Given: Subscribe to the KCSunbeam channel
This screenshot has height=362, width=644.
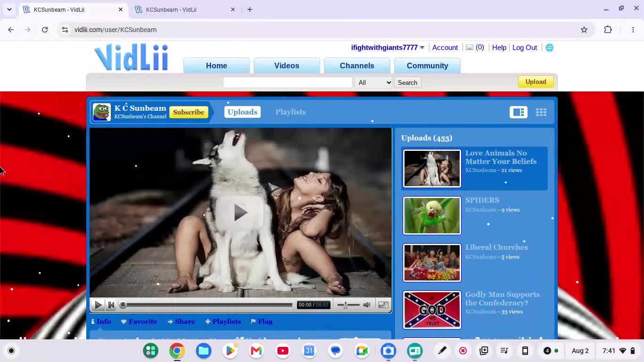Looking at the screenshot, I should point(189,112).
